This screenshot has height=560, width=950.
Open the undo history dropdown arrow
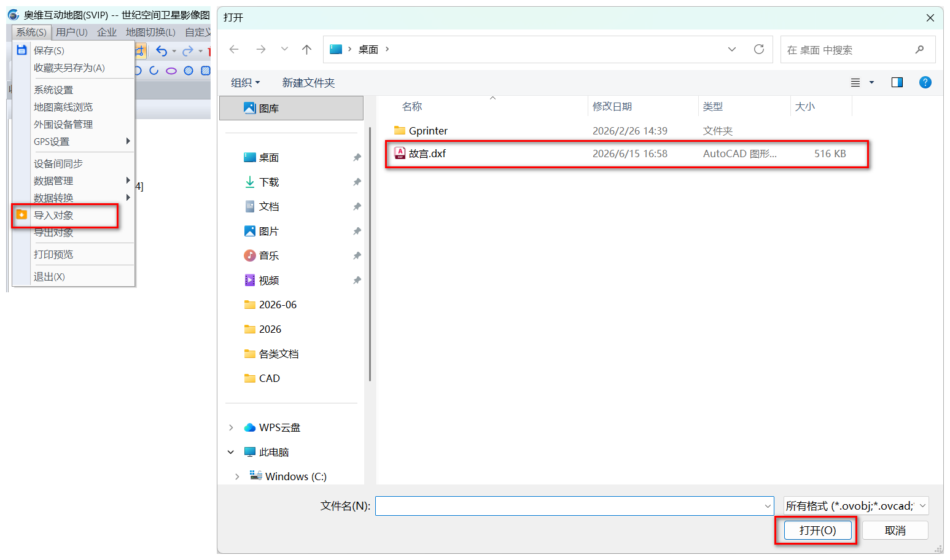coord(174,52)
